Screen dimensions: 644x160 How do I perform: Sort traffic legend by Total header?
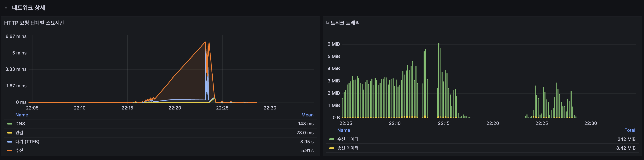[x=630, y=131]
